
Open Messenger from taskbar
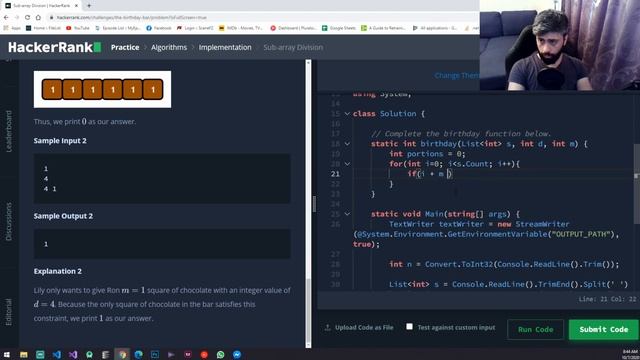pos(237,354)
